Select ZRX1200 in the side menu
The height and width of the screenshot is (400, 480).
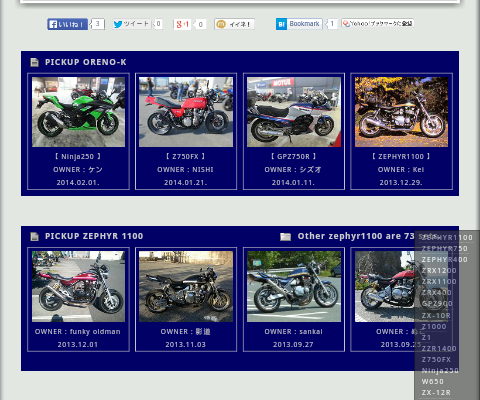[439, 271]
